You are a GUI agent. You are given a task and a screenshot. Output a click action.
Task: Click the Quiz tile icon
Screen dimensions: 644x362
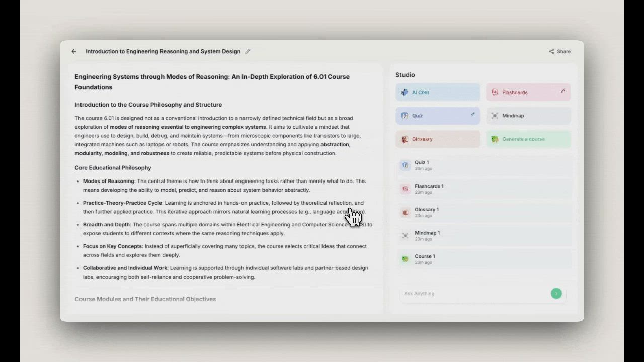point(405,116)
